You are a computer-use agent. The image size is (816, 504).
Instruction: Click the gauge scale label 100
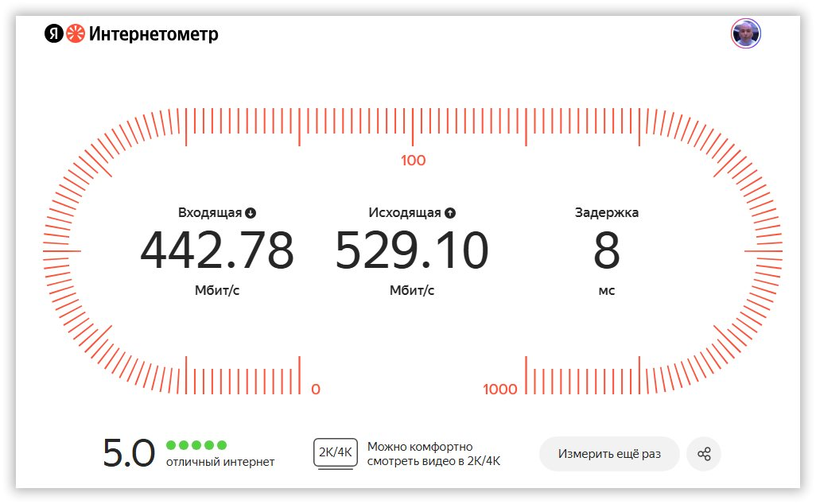pyautogui.click(x=414, y=161)
